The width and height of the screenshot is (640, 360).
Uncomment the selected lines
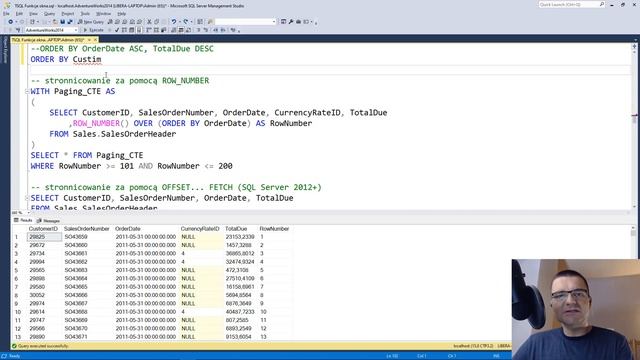pyautogui.click(x=206, y=30)
